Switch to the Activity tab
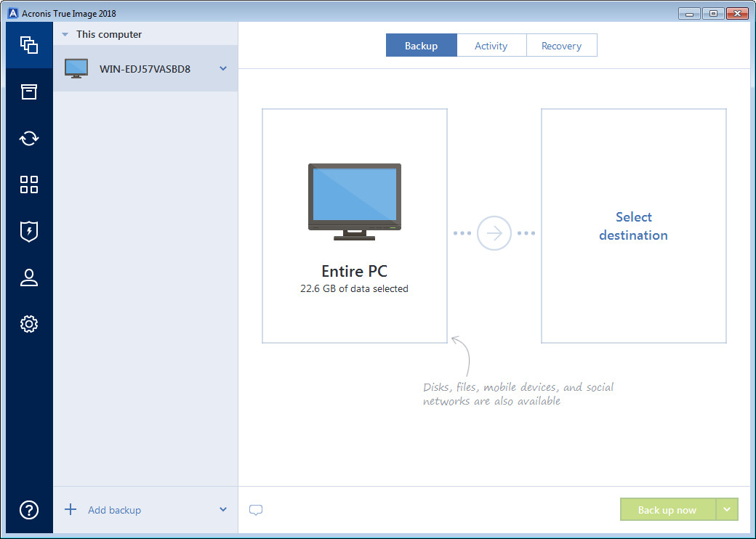Viewport: 756px width, 539px height. pos(491,46)
